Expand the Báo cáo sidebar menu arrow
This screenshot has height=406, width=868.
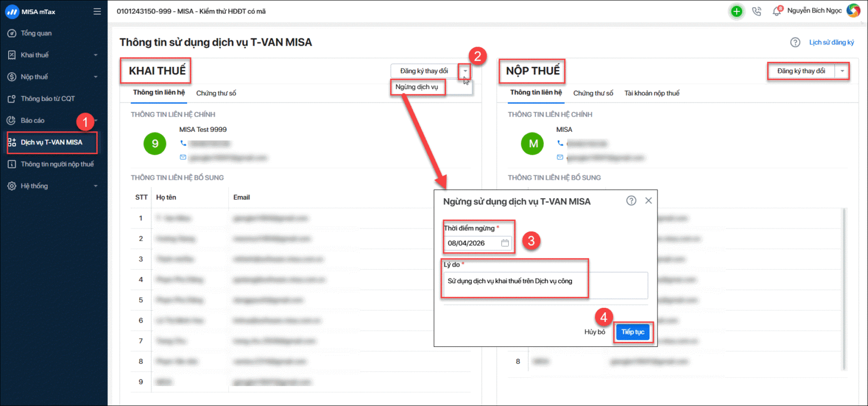[95, 120]
